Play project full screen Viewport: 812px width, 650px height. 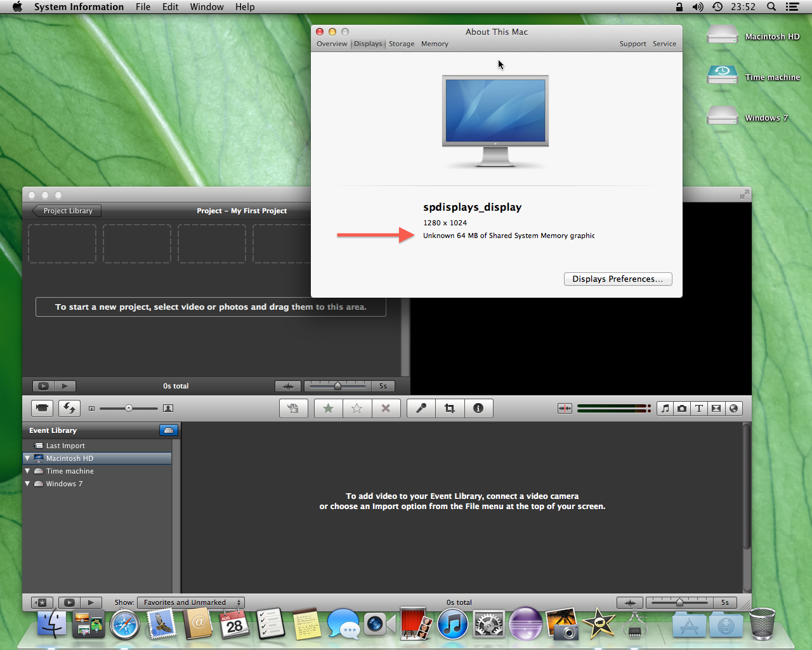pyautogui.click(x=43, y=386)
